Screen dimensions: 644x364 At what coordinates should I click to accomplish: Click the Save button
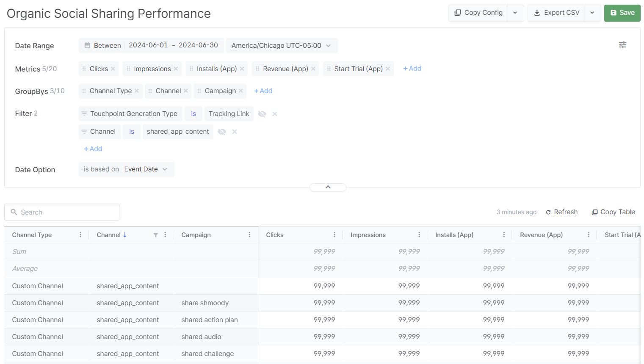[x=622, y=13]
